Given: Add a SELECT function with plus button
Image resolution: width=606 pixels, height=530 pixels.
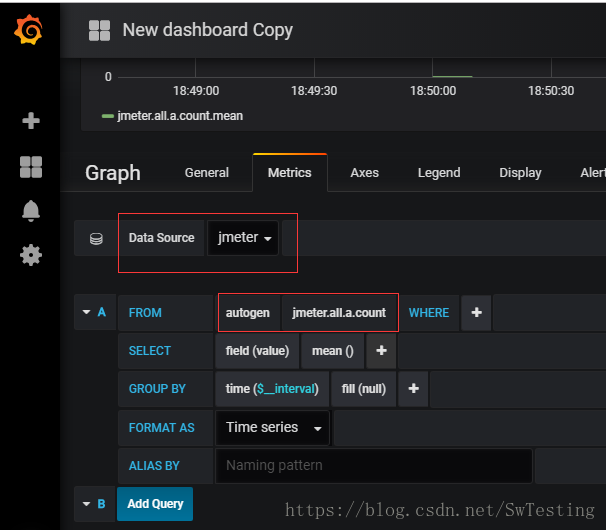Looking at the screenshot, I should coord(381,351).
